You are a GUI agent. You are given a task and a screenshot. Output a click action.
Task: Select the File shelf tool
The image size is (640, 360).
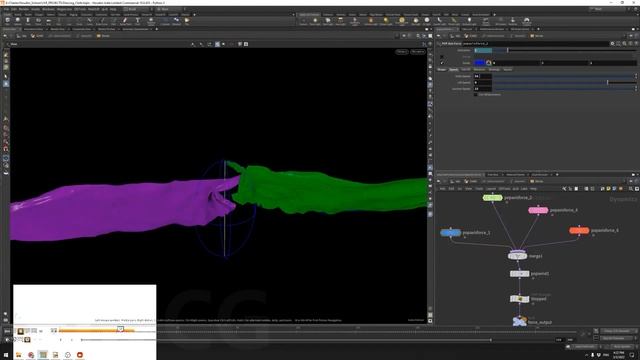pyautogui.click(x=187, y=21)
